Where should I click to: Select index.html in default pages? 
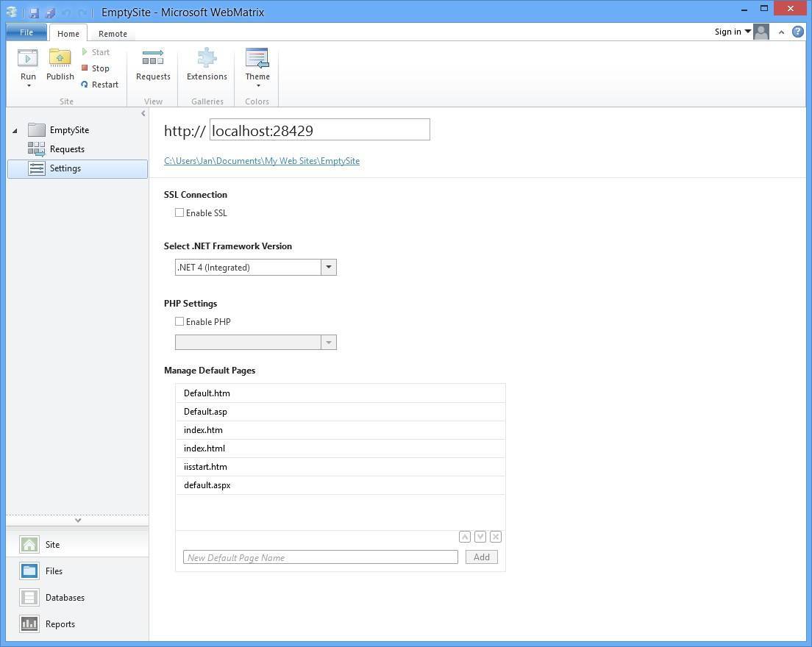pos(341,448)
